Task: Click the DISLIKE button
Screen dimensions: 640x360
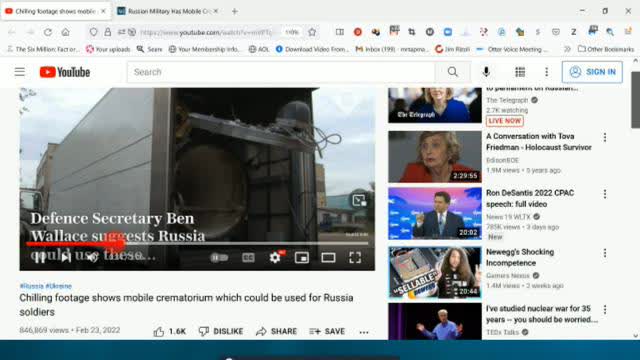Action: coord(221,331)
